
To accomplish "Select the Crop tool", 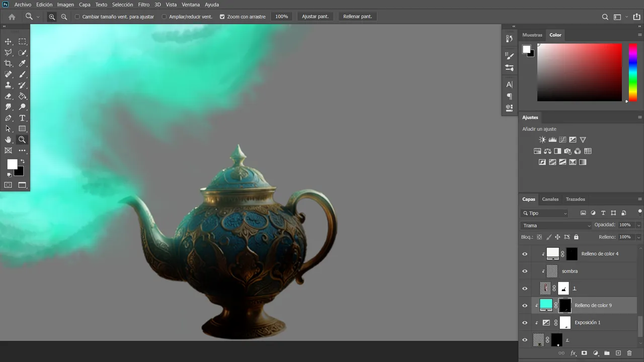I will tap(8, 63).
